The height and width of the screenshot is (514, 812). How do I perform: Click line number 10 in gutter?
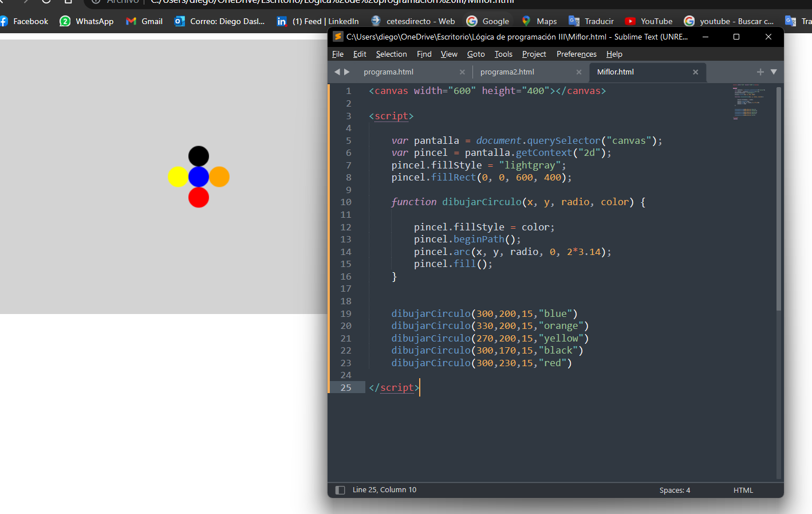click(x=346, y=202)
